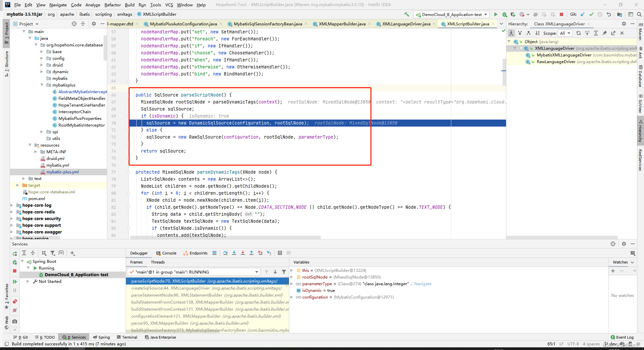Stop the application with the red square in the top toolbar

click(x=561, y=14)
